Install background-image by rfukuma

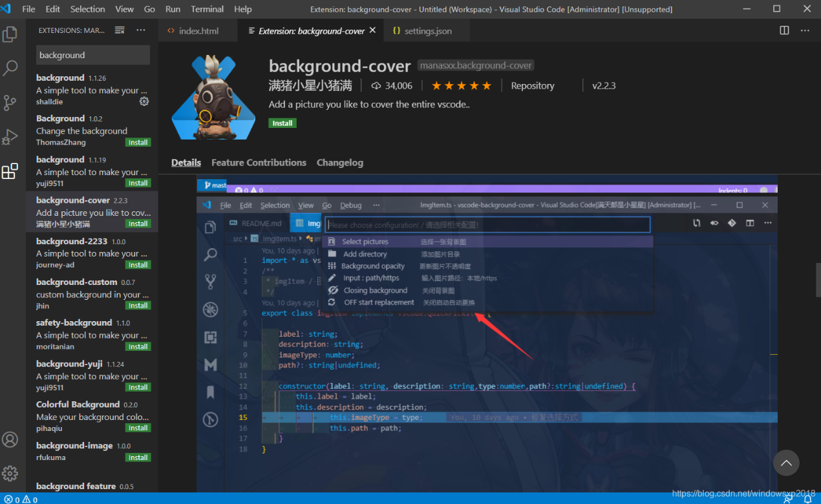(x=138, y=457)
